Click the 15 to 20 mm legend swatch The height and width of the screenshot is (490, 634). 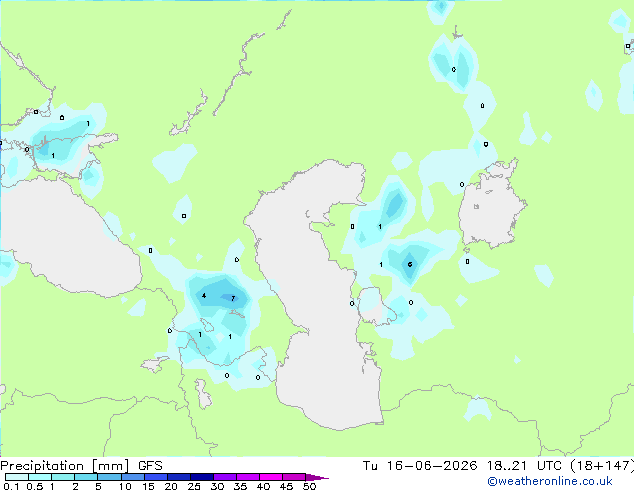click(x=155, y=477)
